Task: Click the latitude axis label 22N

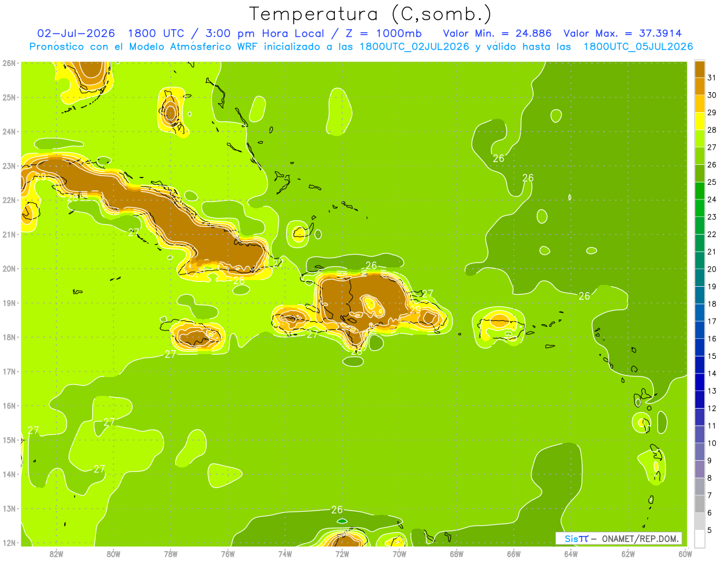Action: click(9, 199)
